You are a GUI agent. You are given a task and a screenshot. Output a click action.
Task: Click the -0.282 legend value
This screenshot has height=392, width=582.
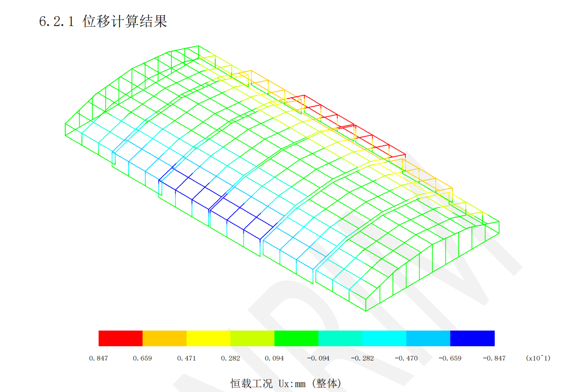tap(362, 358)
